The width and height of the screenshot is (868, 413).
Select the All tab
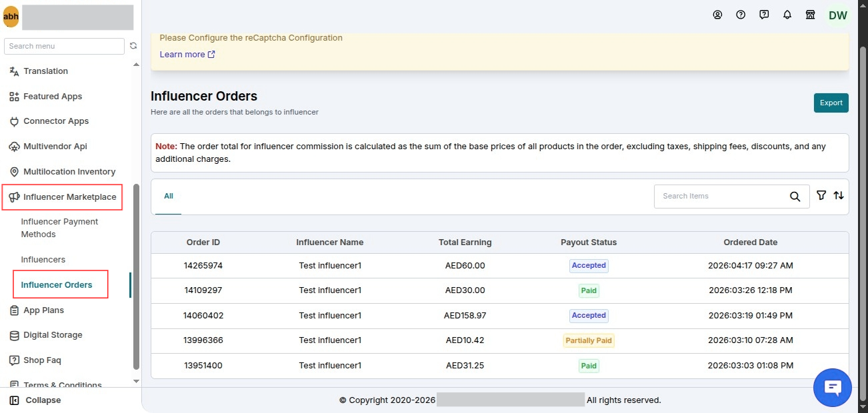pos(169,197)
